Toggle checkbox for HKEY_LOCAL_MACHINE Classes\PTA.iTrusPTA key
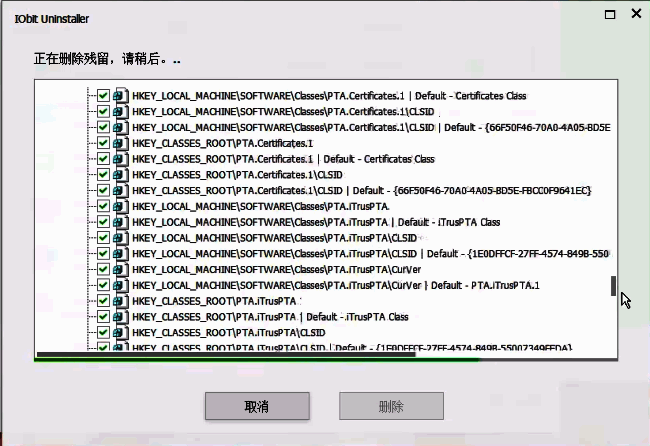This screenshot has height=446, width=650. click(x=103, y=206)
